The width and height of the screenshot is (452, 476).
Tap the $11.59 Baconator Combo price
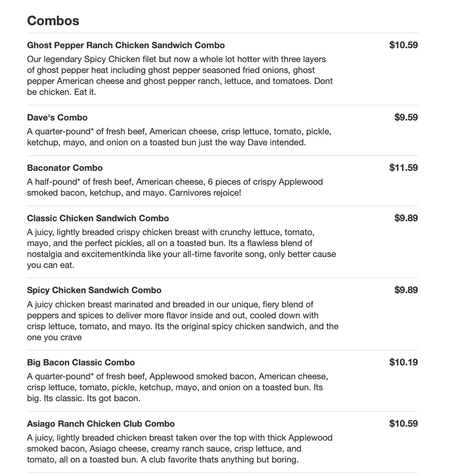click(x=403, y=168)
